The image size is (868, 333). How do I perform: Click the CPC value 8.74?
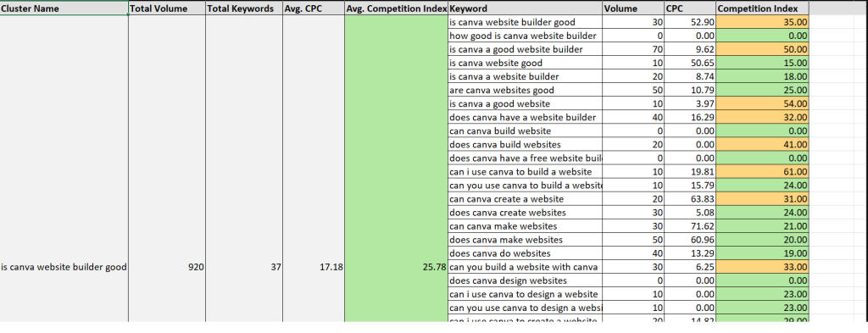pyautogui.click(x=690, y=76)
